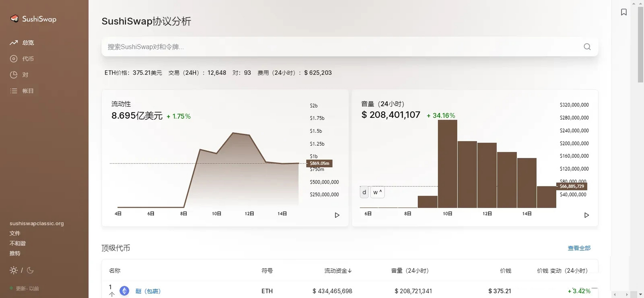Click the SushiSwap logo icon
Screen dimensions: 644x298
(14, 18)
